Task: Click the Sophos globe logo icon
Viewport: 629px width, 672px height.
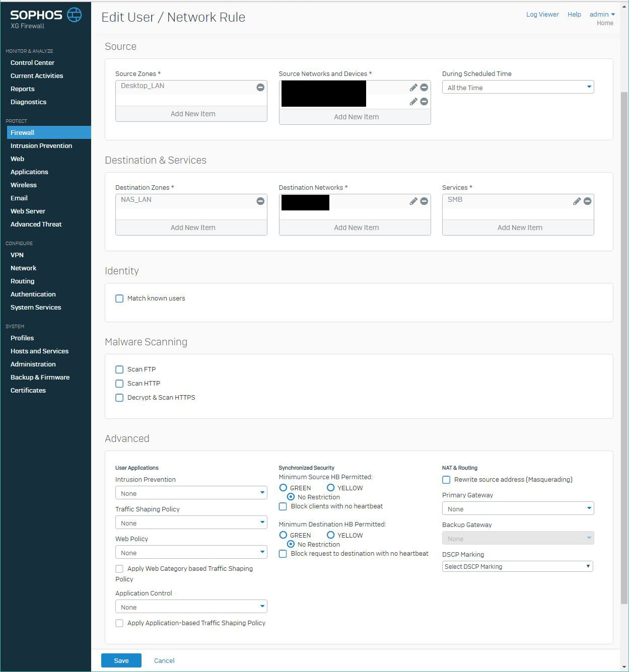Action: 74,15
